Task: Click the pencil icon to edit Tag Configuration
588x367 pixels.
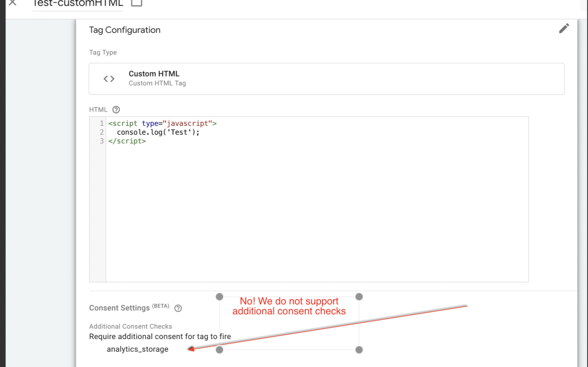Action: (x=564, y=28)
